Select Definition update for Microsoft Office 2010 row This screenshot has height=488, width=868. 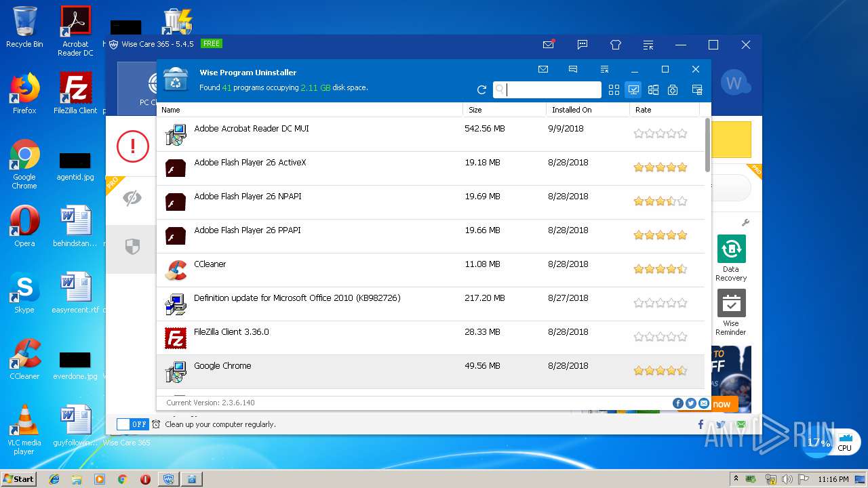pos(431,304)
